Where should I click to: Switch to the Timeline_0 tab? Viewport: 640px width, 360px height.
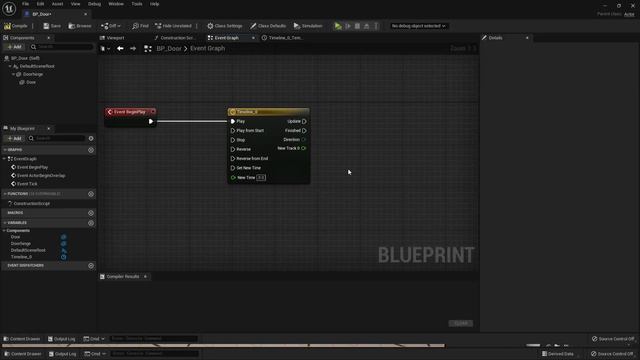coord(282,38)
